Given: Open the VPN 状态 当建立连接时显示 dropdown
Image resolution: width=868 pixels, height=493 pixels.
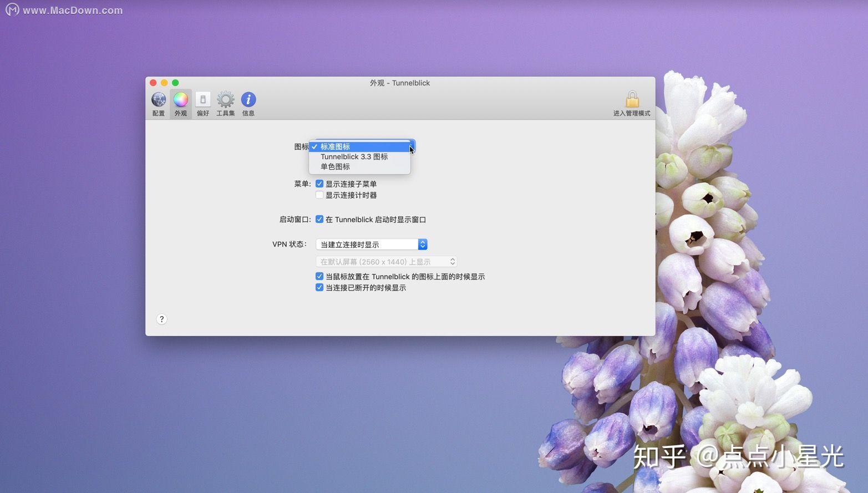Looking at the screenshot, I should pyautogui.click(x=372, y=245).
